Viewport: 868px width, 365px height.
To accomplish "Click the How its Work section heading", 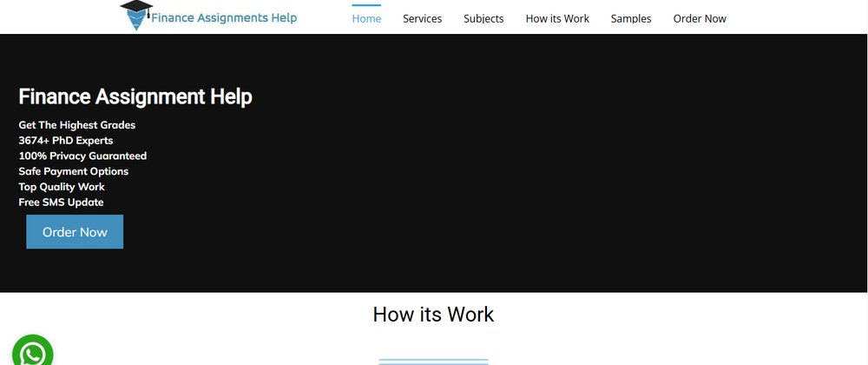I will coord(433,314).
